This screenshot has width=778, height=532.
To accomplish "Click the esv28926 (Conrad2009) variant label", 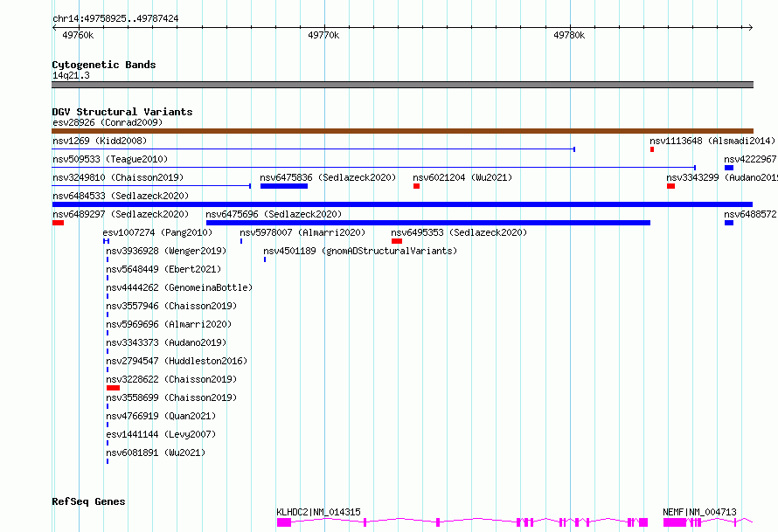I will 108,122.
